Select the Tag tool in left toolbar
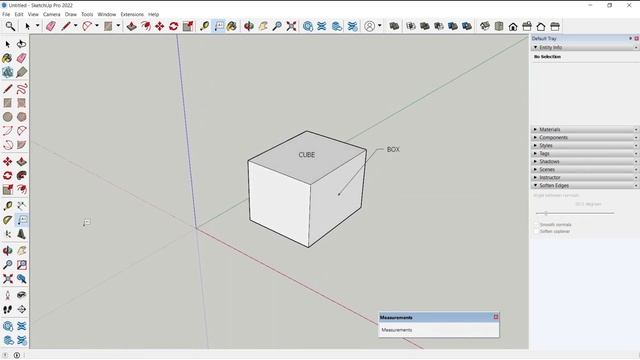The height and width of the screenshot is (360, 640). (x=22, y=72)
